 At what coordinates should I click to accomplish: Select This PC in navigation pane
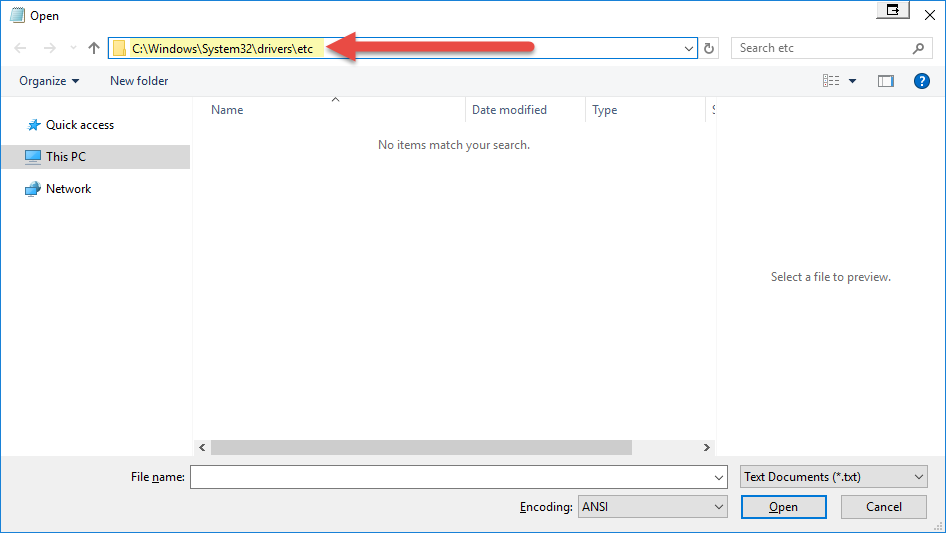(95, 157)
